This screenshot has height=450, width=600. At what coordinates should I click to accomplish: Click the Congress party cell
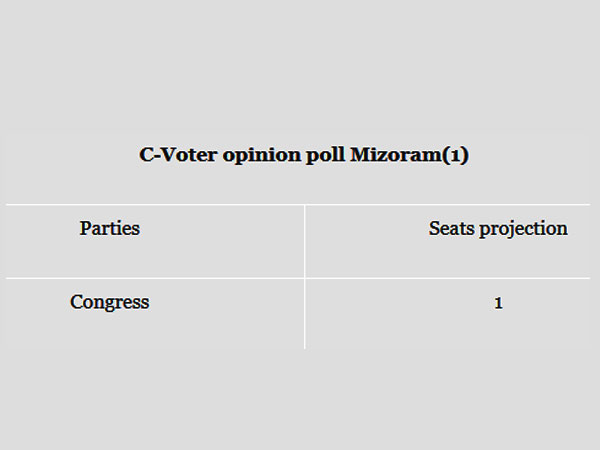pyautogui.click(x=110, y=302)
